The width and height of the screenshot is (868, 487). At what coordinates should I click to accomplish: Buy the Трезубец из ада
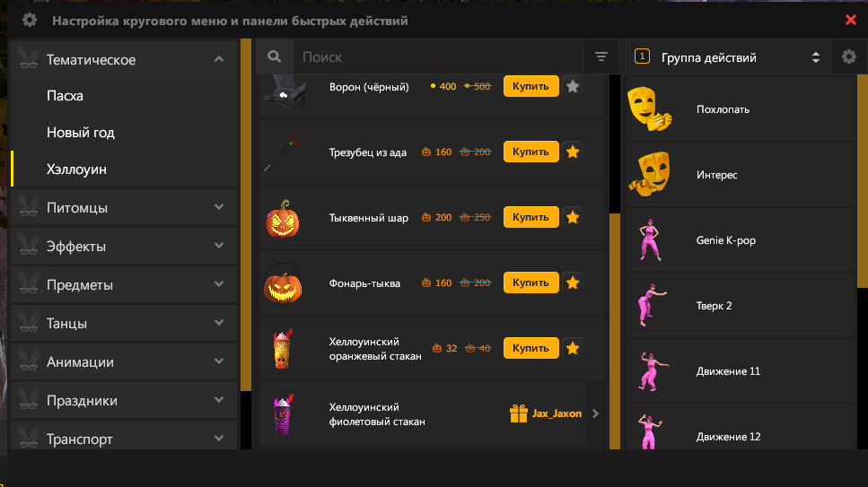click(530, 152)
